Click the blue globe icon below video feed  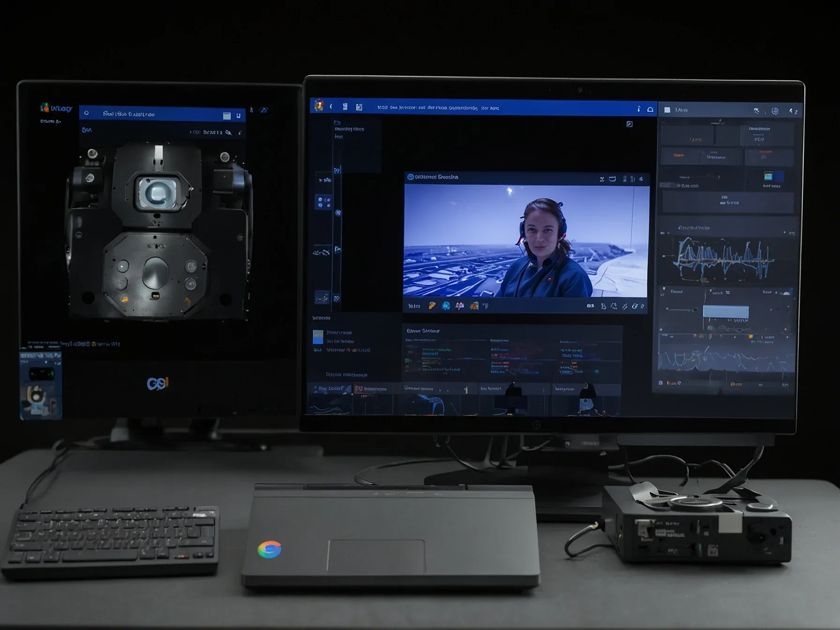pyautogui.click(x=446, y=306)
